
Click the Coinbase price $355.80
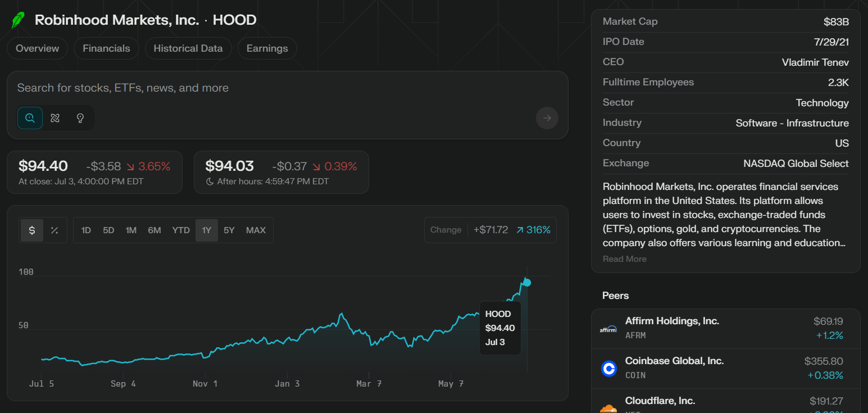pos(824,361)
